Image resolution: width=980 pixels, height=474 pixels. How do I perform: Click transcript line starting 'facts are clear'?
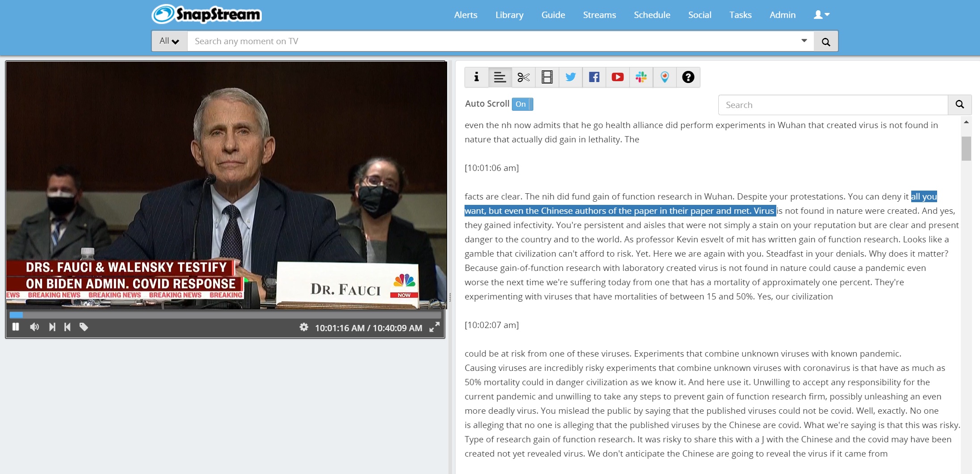701,196
